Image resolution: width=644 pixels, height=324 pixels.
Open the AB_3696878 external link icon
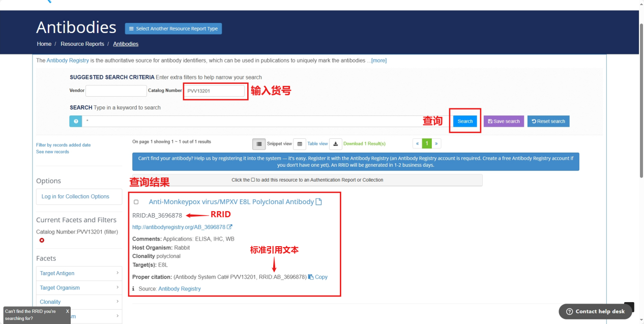coord(230,227)
